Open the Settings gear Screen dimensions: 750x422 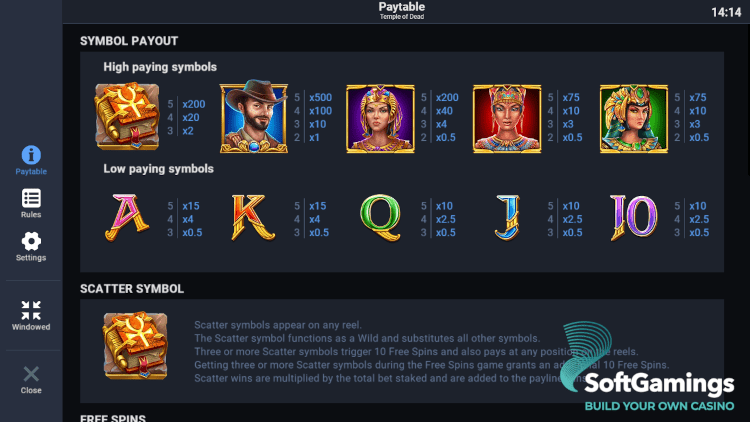click(x=31, y=246)
